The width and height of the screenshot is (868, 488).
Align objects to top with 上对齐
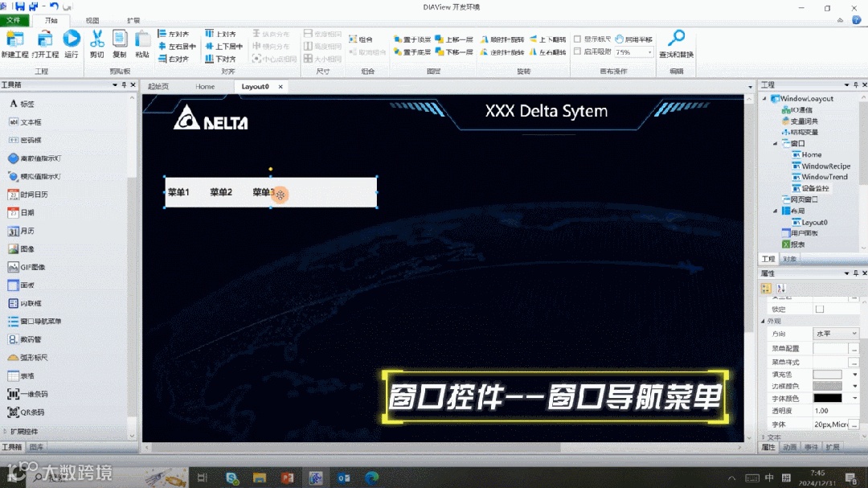220,34
